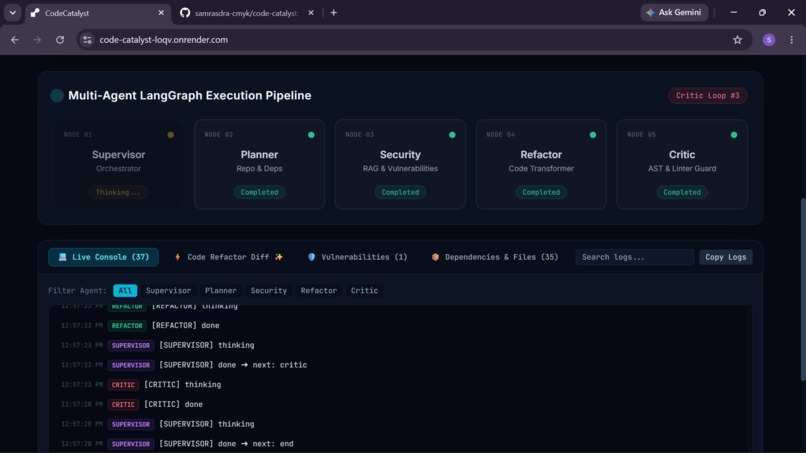
Task: Click the favicon on the GitHub tab
Action: (185, 13)
